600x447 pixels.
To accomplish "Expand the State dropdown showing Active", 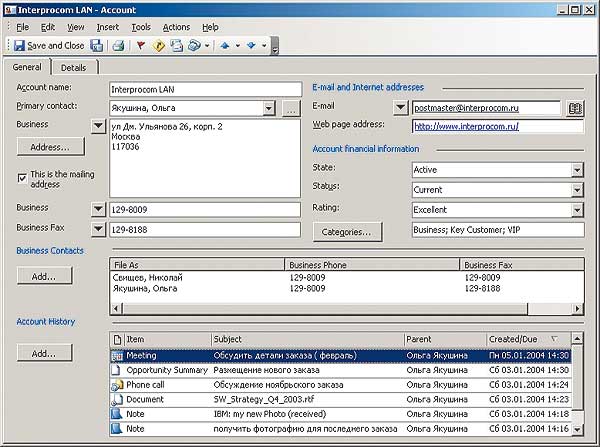I will pyautogui.click(x=577, y=170).
